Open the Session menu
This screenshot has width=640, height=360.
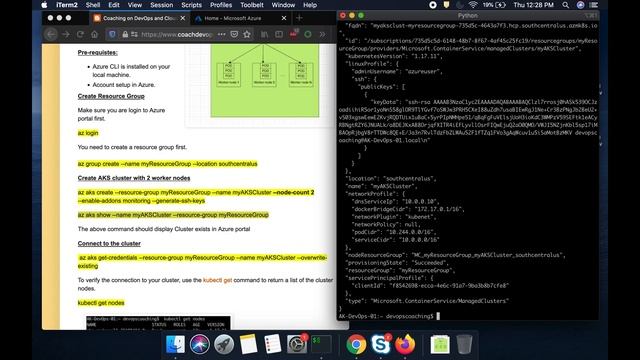162,5
